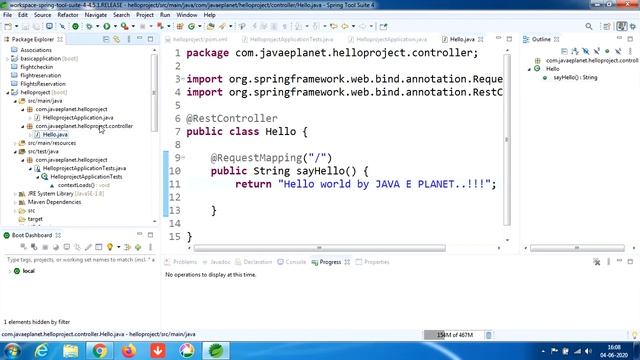Select Hello.java in Package Explorer
The height and width of the screenshot is (360, 640).
click(55, 135)
